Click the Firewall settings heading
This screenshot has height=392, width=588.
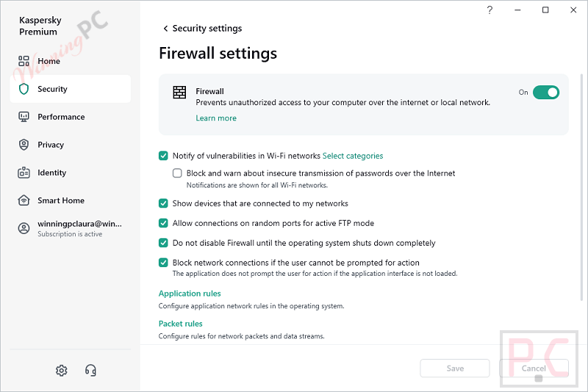(x=218, y=53)
